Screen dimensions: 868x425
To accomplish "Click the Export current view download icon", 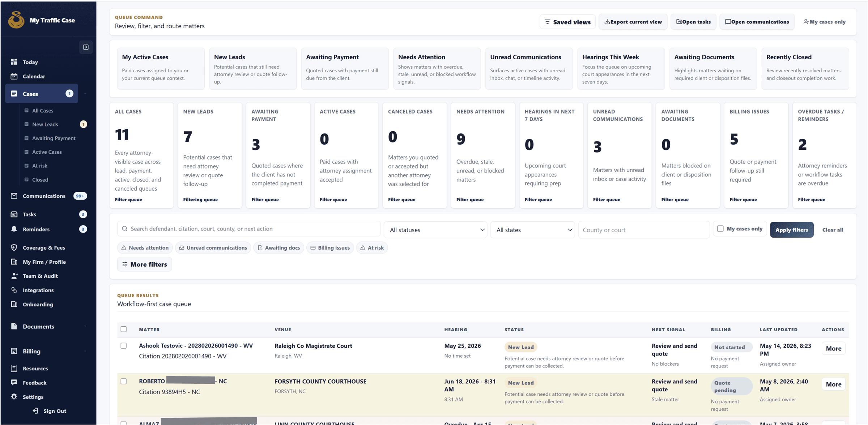I will (x=607, y=22).
